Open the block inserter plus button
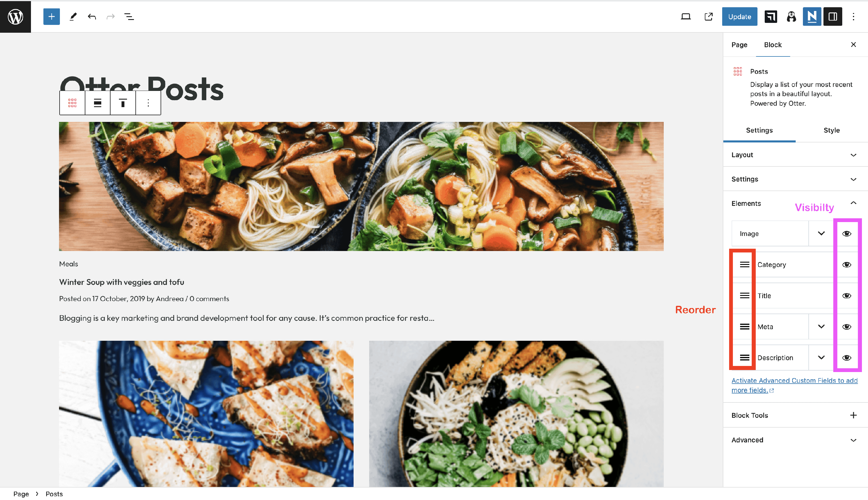Screen dimensions: 868x500 point(52,17)
